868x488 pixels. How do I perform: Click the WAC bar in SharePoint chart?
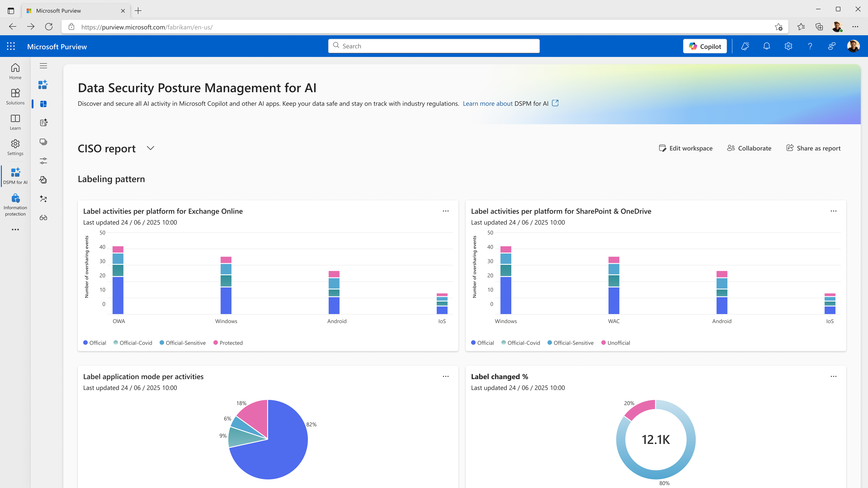tap(614, 286)
